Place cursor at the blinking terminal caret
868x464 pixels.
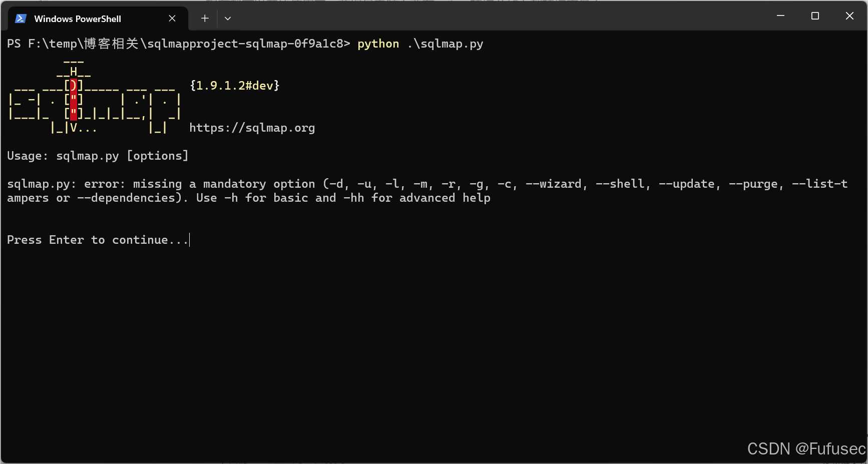tap(189, 240)
